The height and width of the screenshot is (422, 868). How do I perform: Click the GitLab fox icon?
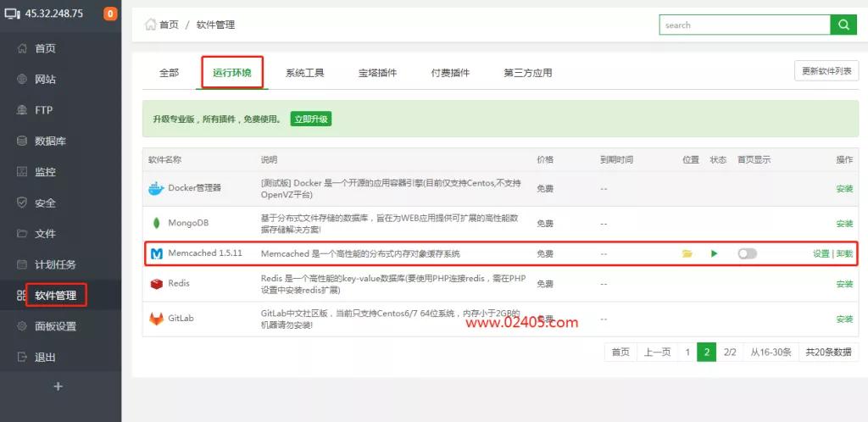coord(157,319)
